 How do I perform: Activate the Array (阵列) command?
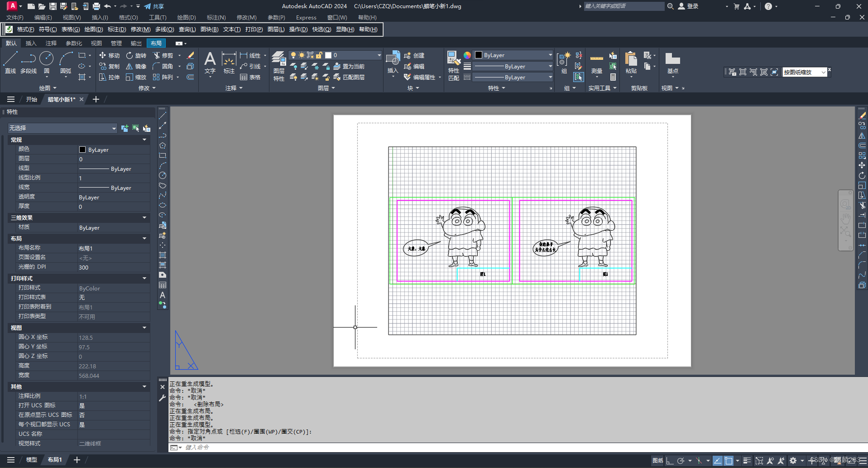[x=163, y=77]
